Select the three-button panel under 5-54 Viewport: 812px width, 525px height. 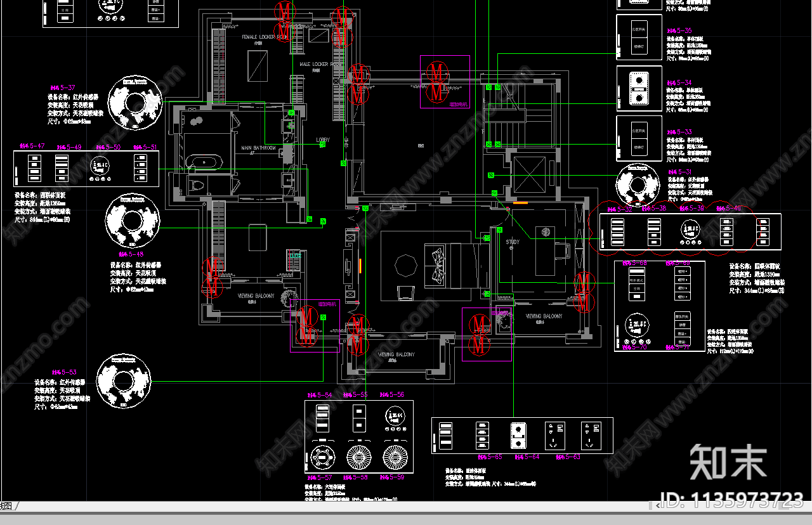(323, 418)
